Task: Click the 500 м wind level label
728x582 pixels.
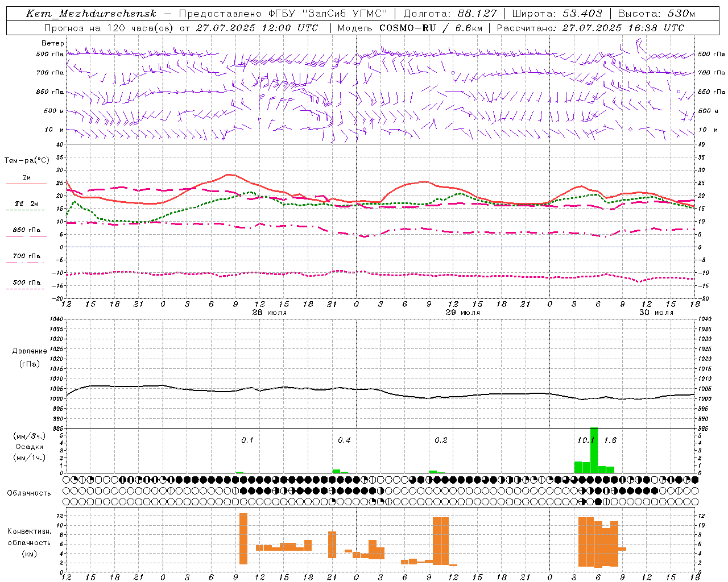Action: (x=54, y=111)
